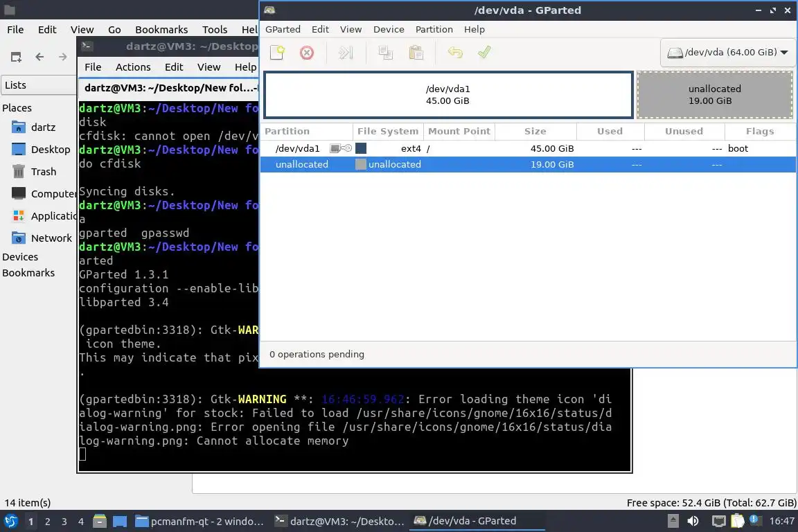The image size is (798, 532).
Task: Click the file manager back arrow
Action: tap(39, 57)
